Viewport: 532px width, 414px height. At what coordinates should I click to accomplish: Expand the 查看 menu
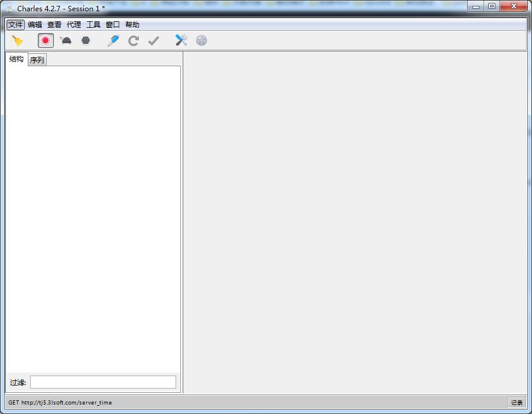coord(54,25)
